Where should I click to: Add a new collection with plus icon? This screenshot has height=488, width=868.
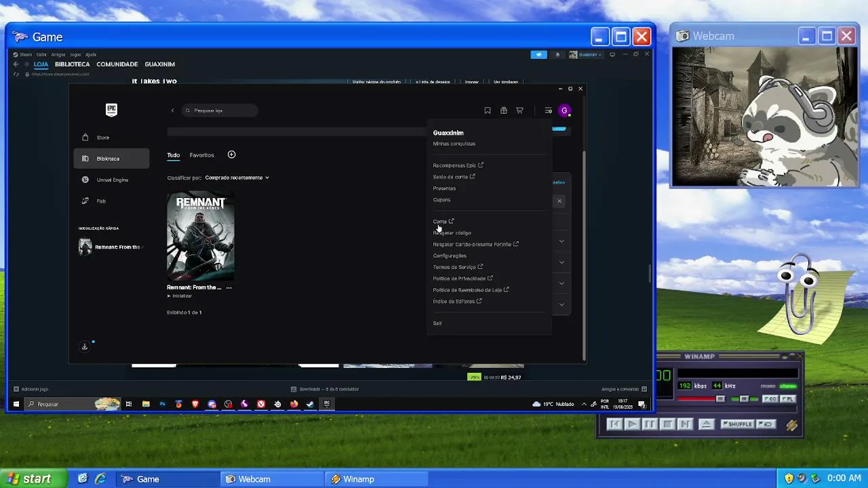[x=231, y=155]
